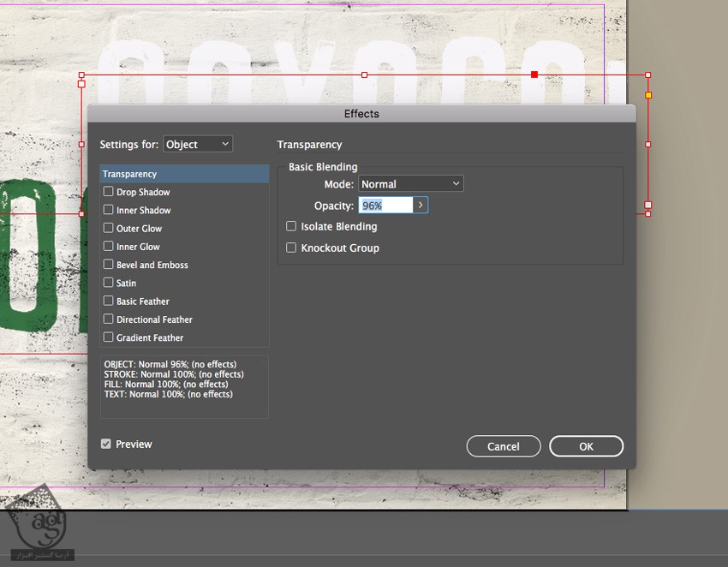The height and width of the screenshot is (567, 728).
Task: Uncheck the Preview checkbox
Action: tap(106, 444)
